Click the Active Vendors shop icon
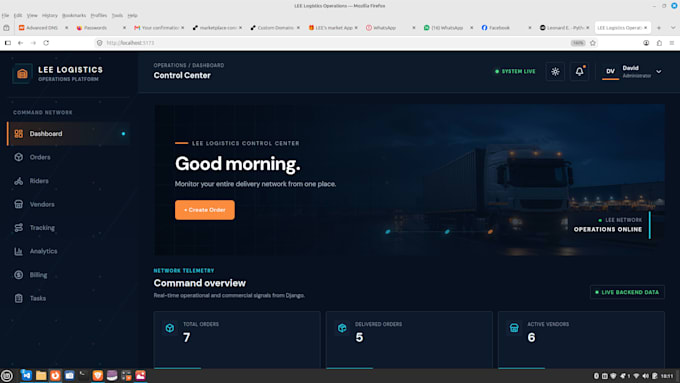Viewport: 680px width, 383px height. [514, 328]
